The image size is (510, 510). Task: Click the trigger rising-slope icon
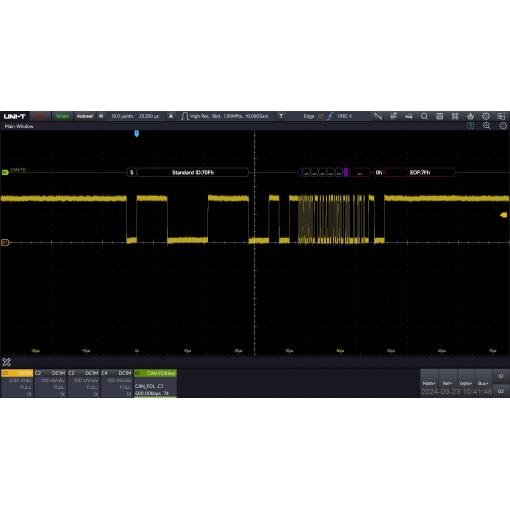pyautogui.click(x=330, y=116)
